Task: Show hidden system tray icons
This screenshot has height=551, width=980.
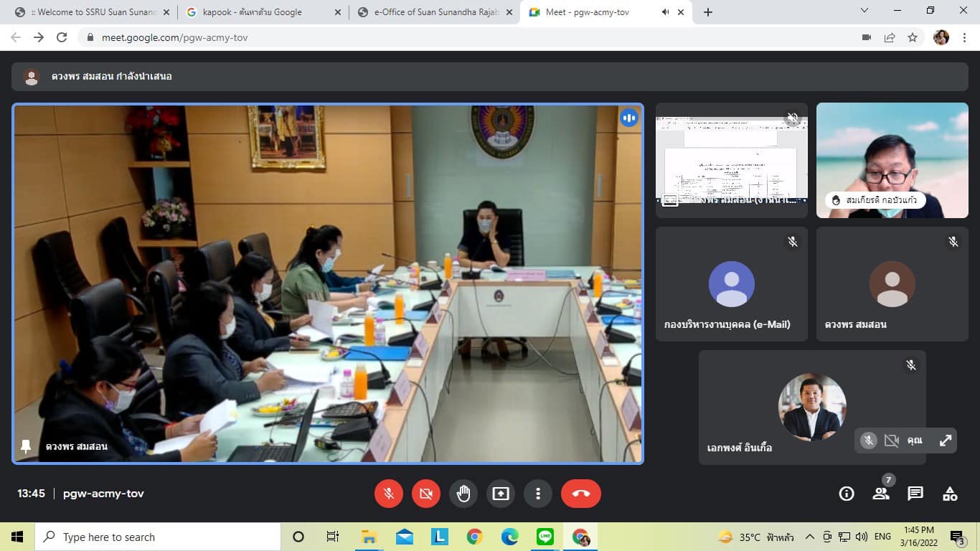Action: 810,537
